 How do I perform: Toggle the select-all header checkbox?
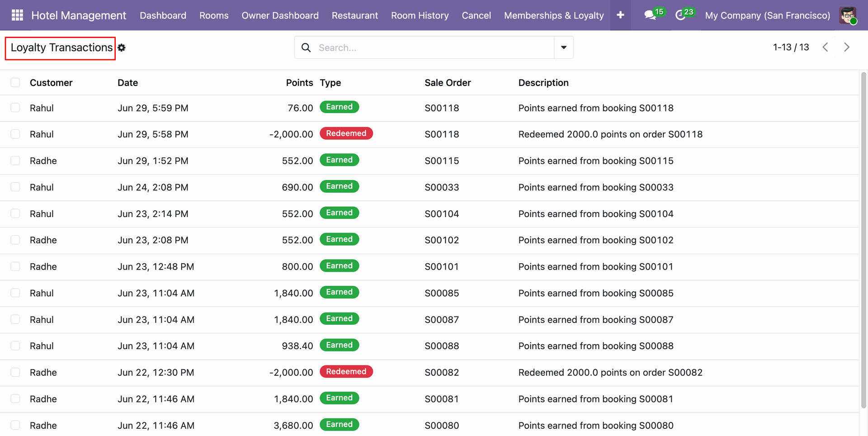pyautogui.click(x=15, y=82)
